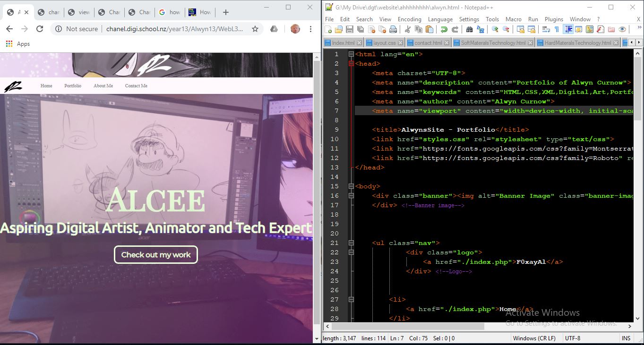
Task: Collapse the head tag fold marker
Action: point(351,63)
